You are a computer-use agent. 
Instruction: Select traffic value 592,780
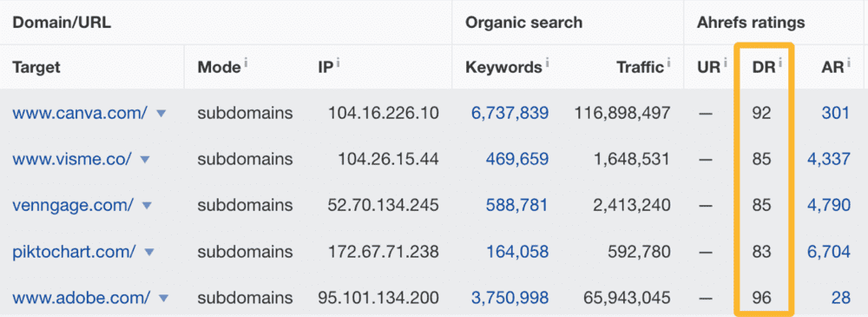pyautogui.click(x=638, y=252)
